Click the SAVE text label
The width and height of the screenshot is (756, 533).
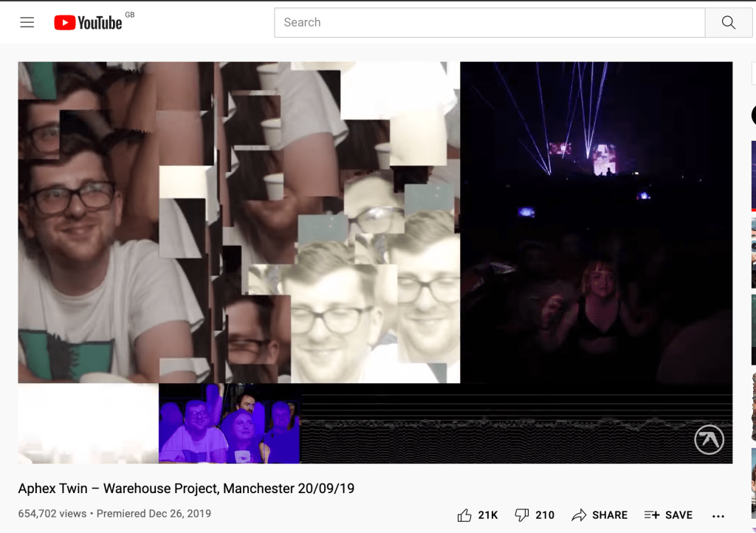[678, 515]
